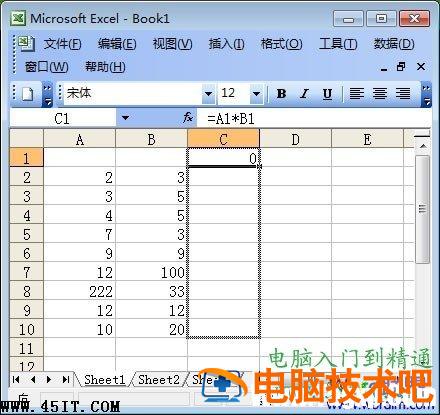The width and height of the screenshot is (440, 415).
Task: Toggle Bold formatting
Action: tap(282, 94)
